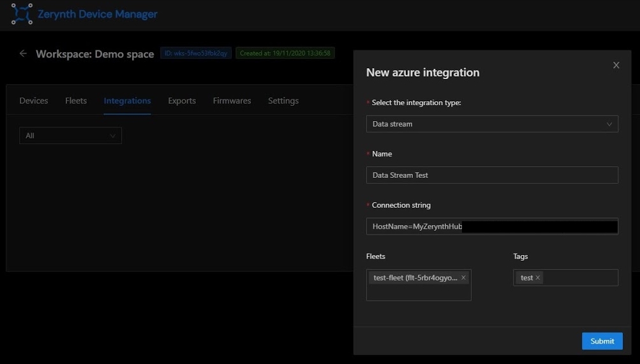Click the Tags label
Viewport: 640px width, 364px height.
(521, 256)
